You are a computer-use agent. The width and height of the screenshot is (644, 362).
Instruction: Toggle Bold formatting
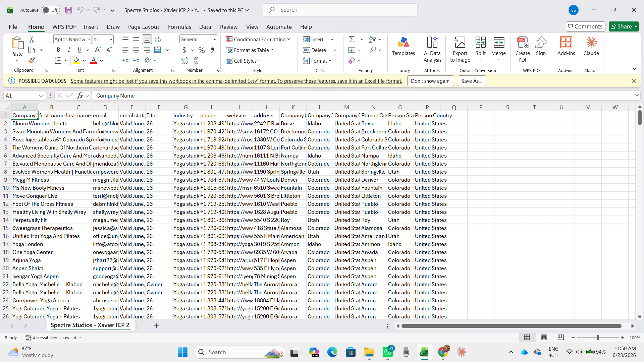pyautogui.click(x=58, y=50)
